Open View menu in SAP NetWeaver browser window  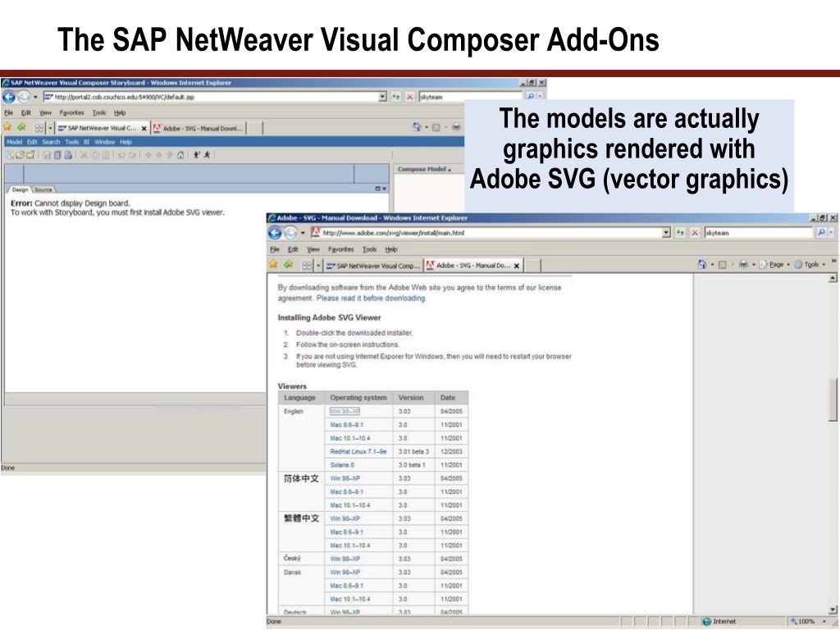[46, 113]
